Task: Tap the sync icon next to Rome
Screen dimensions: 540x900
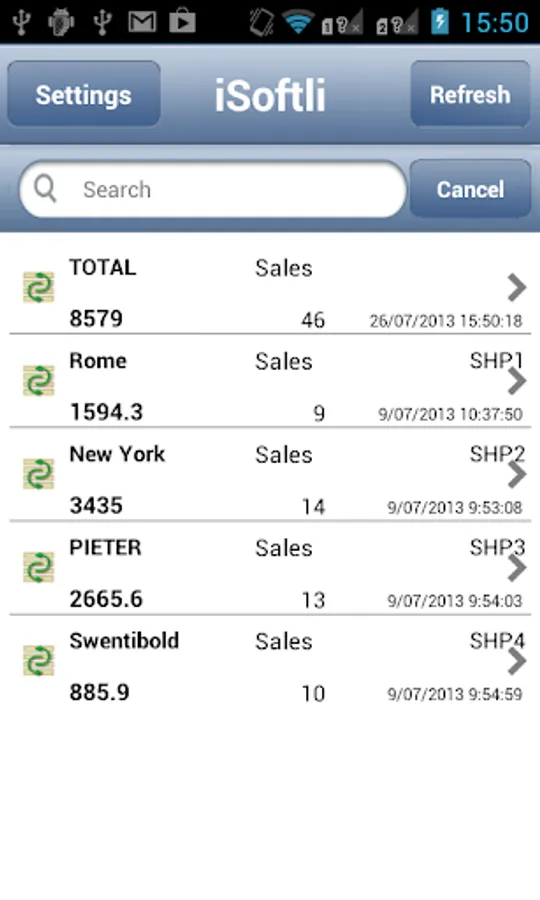Action: pos(38,381)
